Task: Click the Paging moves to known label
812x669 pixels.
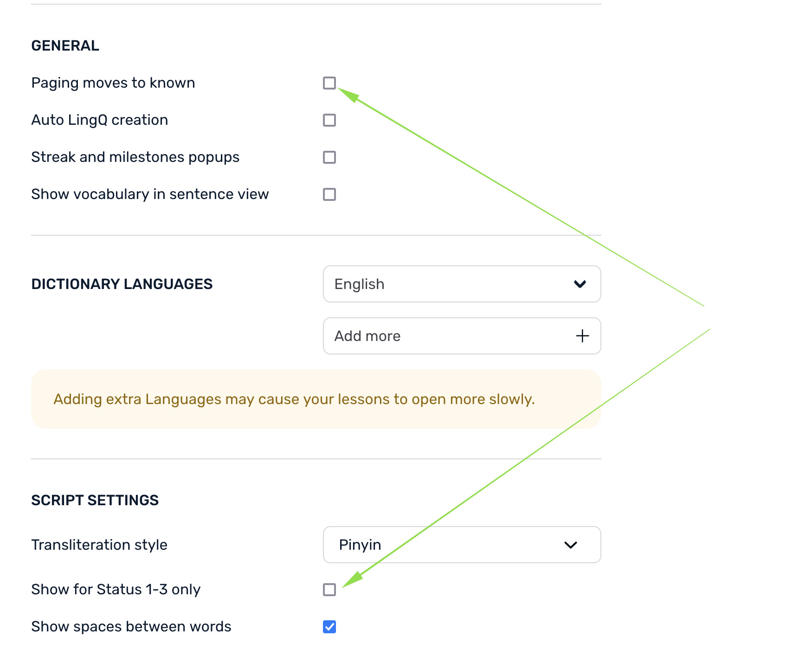Action: [113, 83]
